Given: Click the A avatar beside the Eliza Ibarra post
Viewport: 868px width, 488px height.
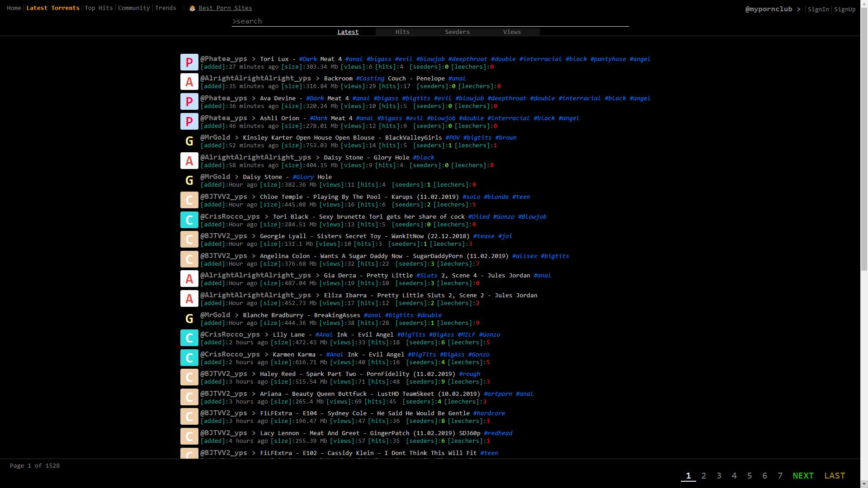Looking at the screenshot, I should pos(189,299).
